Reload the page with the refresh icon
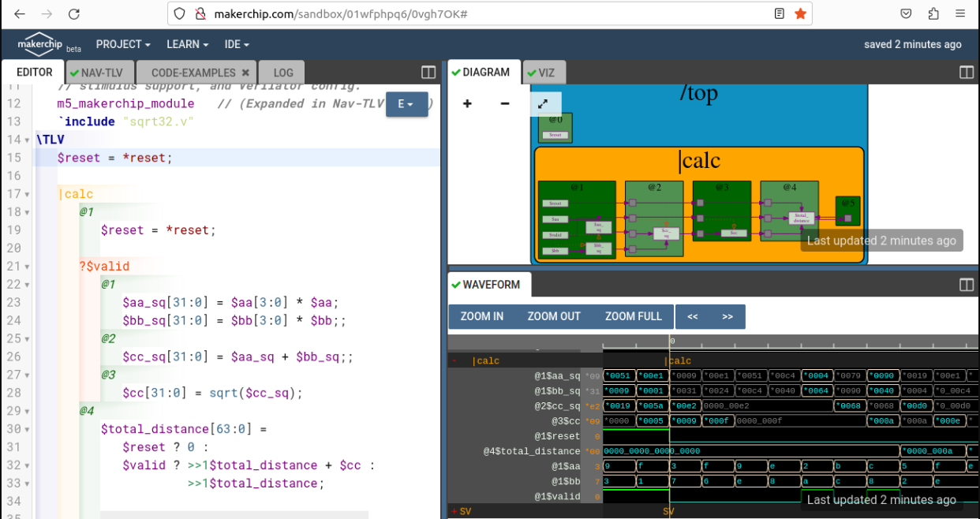The width and height of the screenshot is (980, 519). [x=74, y=13]
